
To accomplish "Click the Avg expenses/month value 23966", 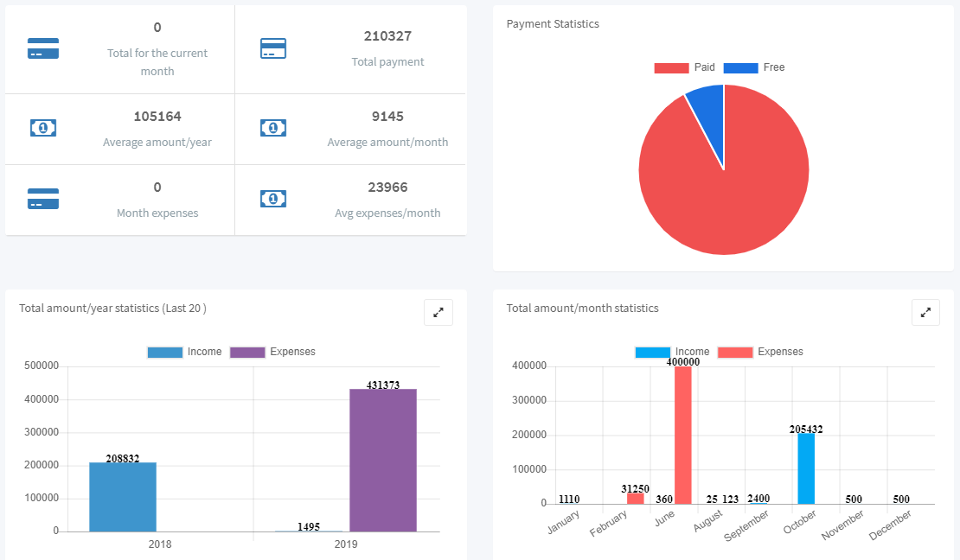I will click(x=387, y=188).
